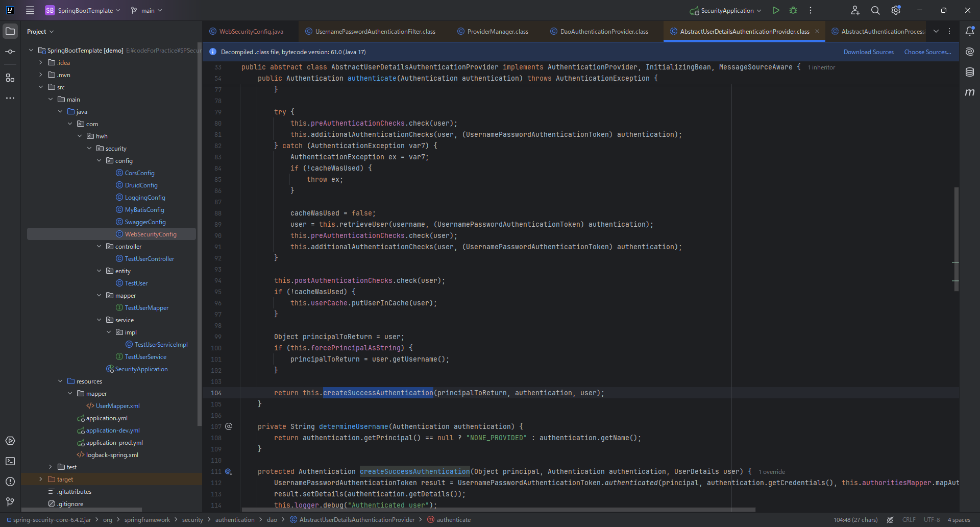Open TestUserController in project tree

point(149,259)
